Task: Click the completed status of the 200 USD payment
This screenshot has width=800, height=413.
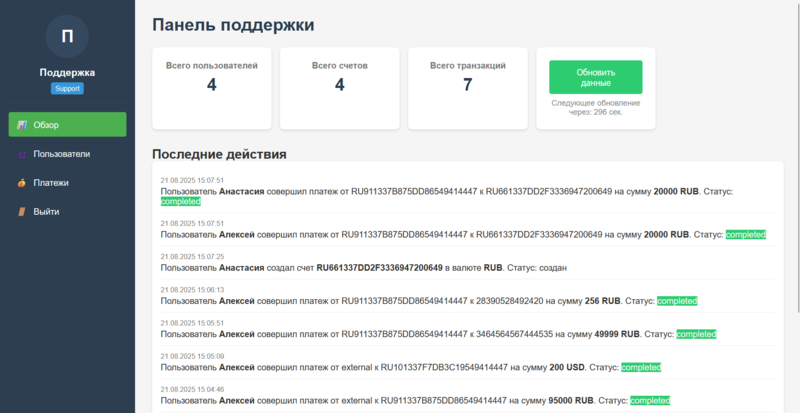Action: tap(641, 368)
